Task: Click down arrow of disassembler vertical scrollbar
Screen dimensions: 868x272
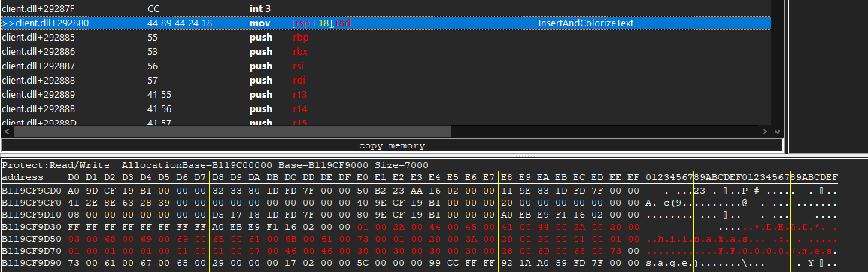Action: (778, 132)
